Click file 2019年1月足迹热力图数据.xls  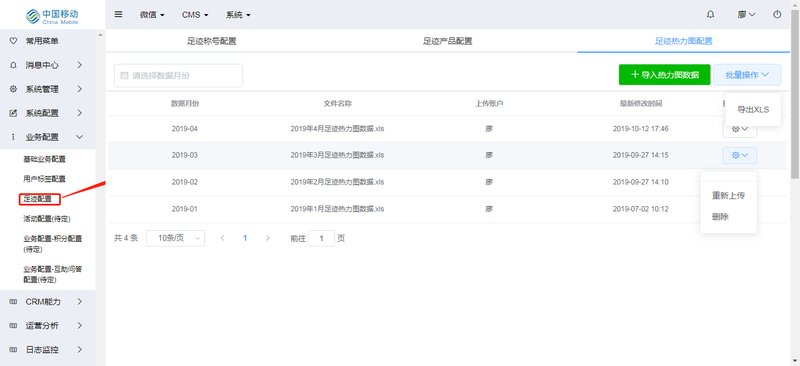(x=337, y=209)
